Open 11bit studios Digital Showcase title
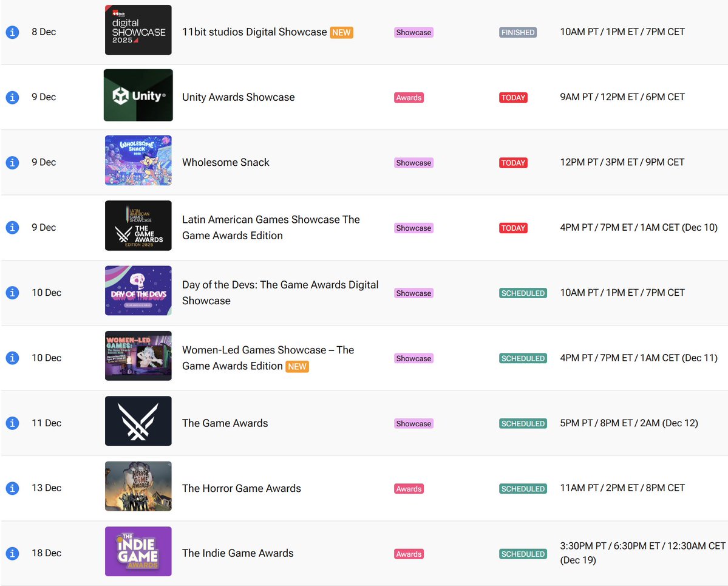The width and height of the screenshot is (728, 586). 254,32
